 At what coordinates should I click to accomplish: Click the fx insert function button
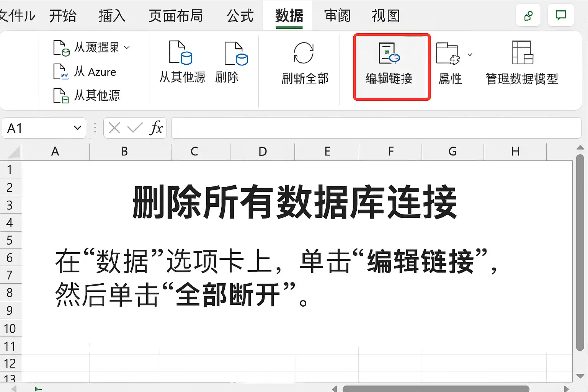(156, 128)
